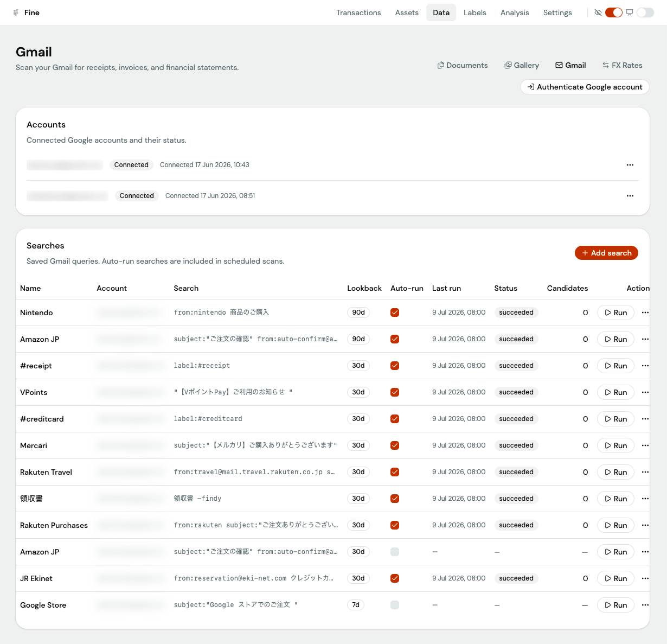Click the Fine app logo icon
The image size is (667, 644).
(16, 12)
